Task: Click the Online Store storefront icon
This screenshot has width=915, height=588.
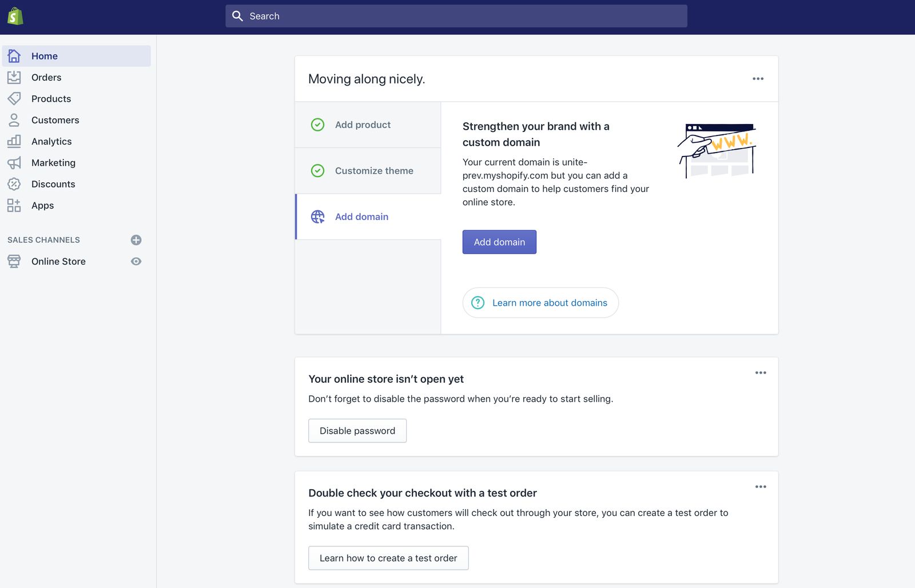Action: pyautogui.click(x=14, y=261)
